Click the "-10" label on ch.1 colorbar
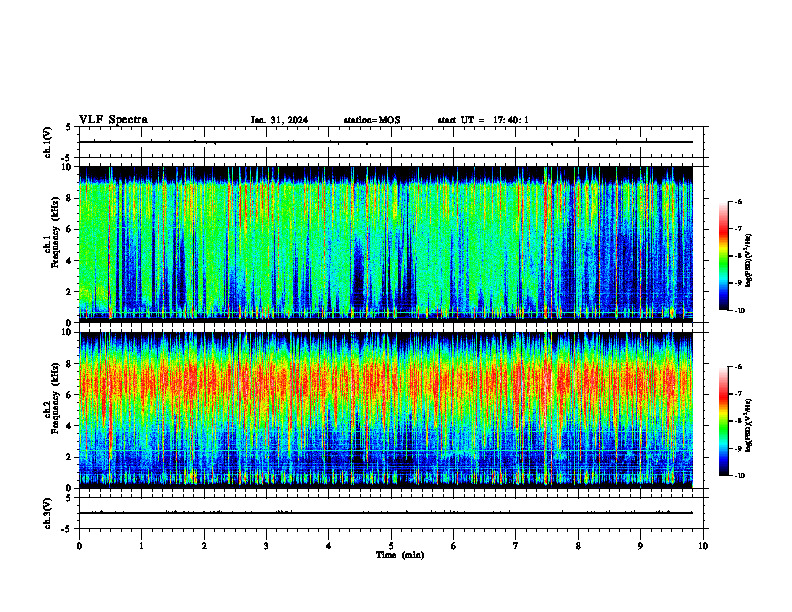Viewport: 792px width, 612px height. pyautogui.click(x=739, y=310)
